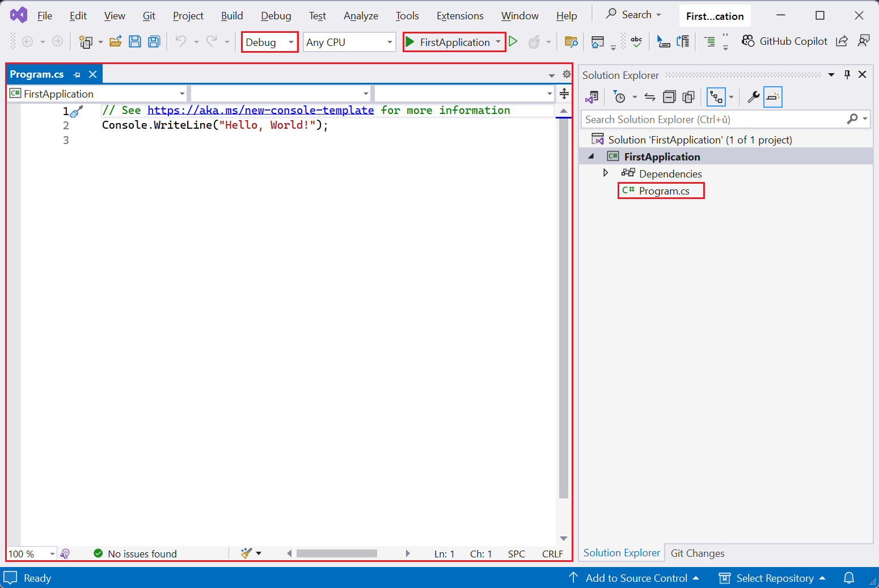Open Properties via the wrench icon
Viewport: 879px width, 588px height.
tap(753, 96)
